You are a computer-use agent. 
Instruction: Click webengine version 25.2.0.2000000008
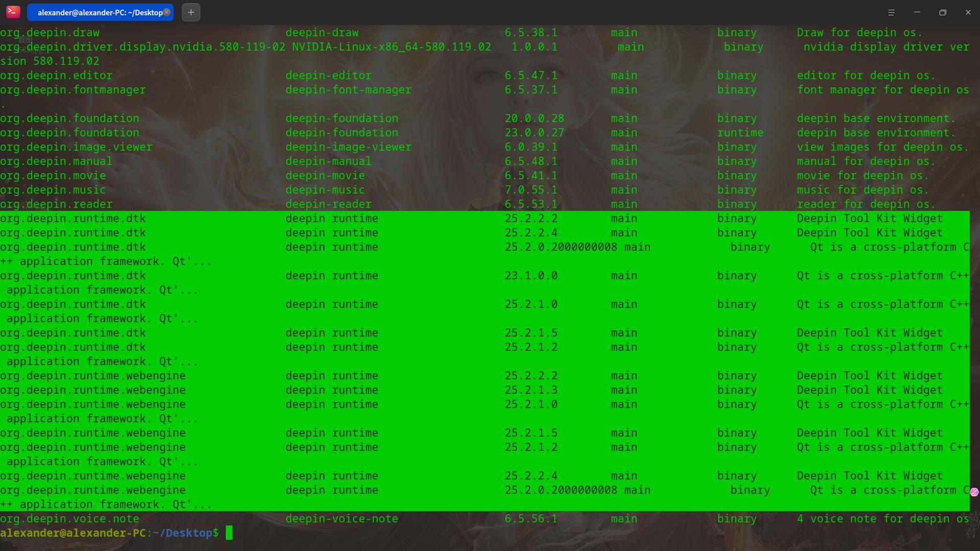click(x=561, y=490)
